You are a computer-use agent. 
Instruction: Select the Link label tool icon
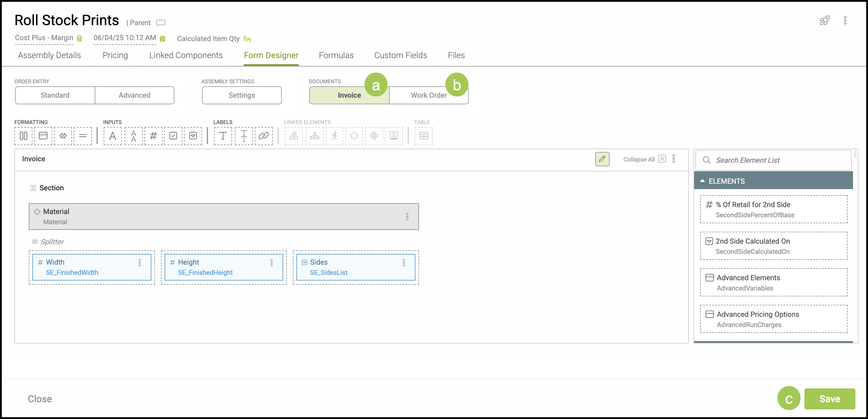click(263, 136)
